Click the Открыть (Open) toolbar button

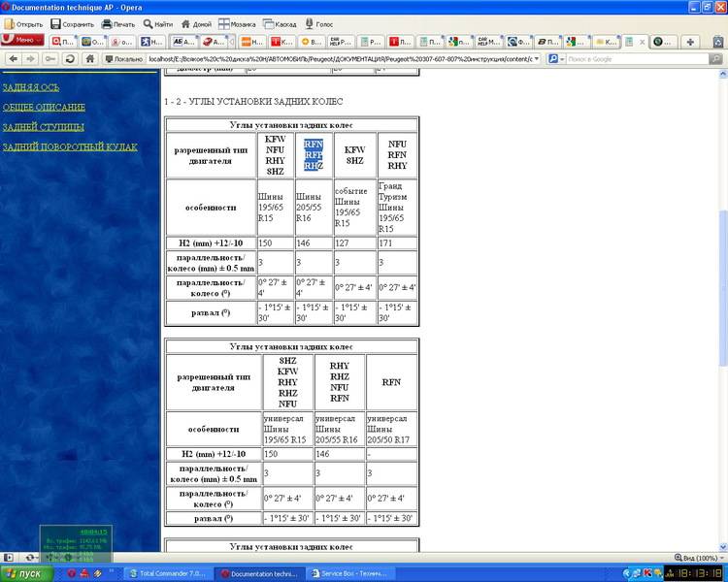coord(23,23)
